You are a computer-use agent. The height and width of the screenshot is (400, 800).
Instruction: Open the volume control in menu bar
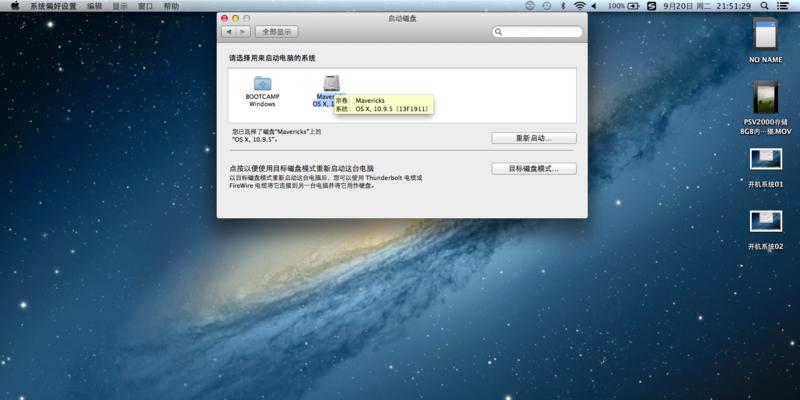coord(594,6)
